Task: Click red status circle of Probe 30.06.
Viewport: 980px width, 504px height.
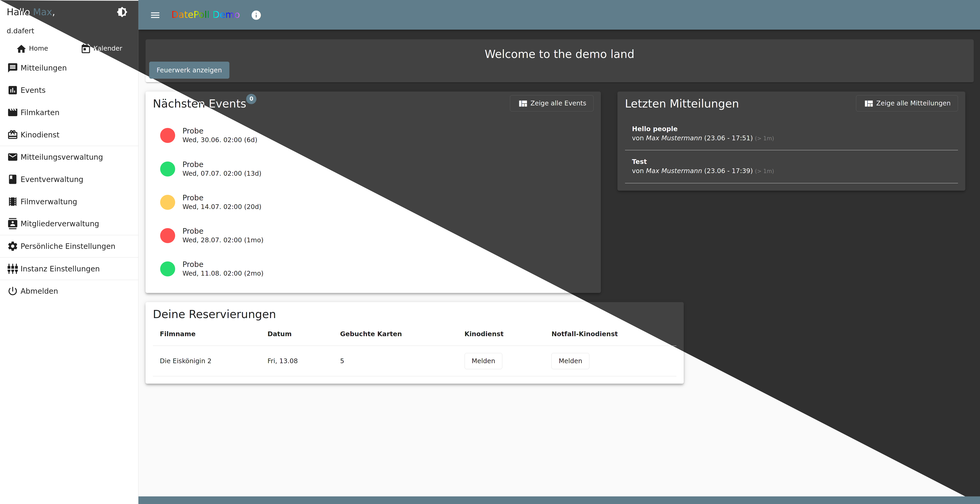Action: tap(167, 135)
